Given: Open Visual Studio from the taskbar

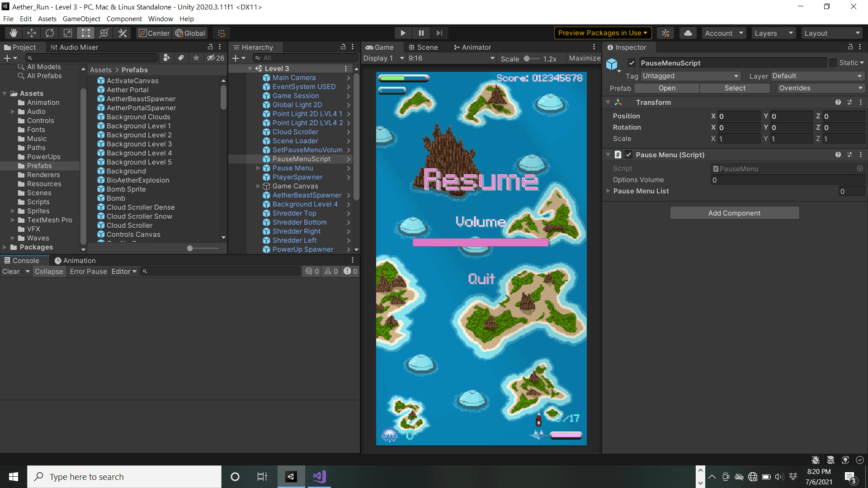Looking at the screenshot, I should pyautogui.click(x=319, y=477).
